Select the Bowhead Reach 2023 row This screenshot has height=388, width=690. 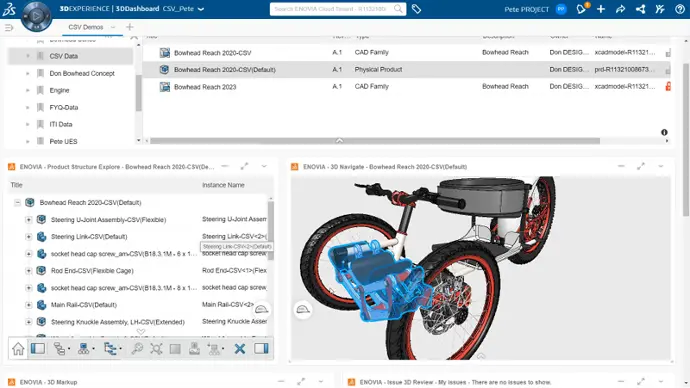pos(407,87)
